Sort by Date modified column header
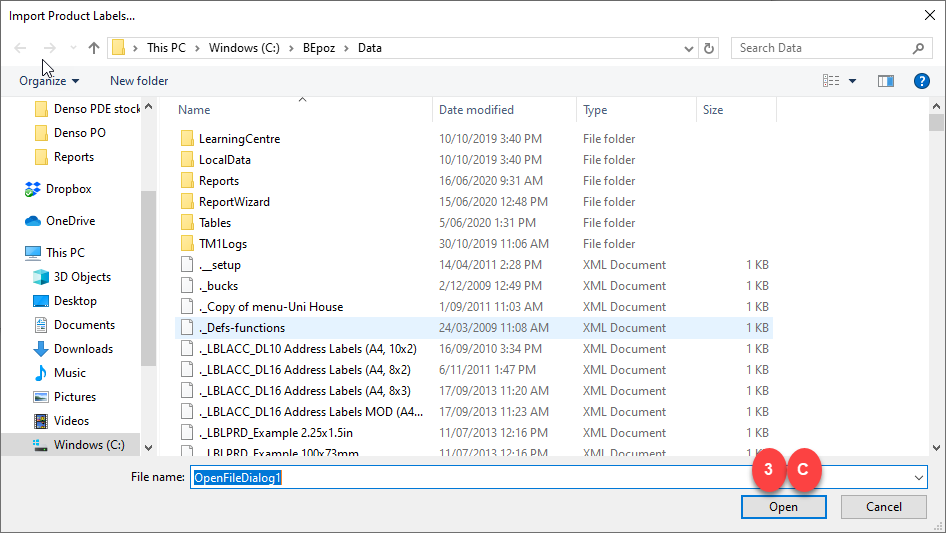The image size is (946, 533). tap(476, 110)
